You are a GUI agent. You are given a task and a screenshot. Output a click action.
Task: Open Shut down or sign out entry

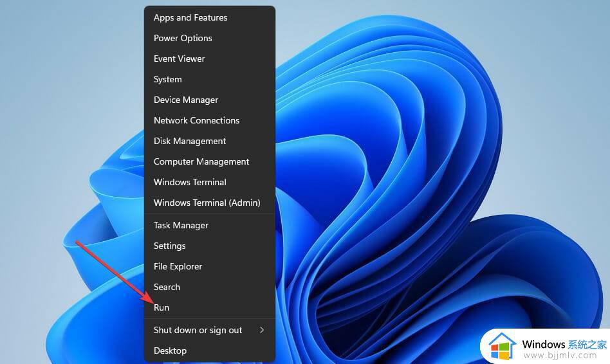coord(210,331)
